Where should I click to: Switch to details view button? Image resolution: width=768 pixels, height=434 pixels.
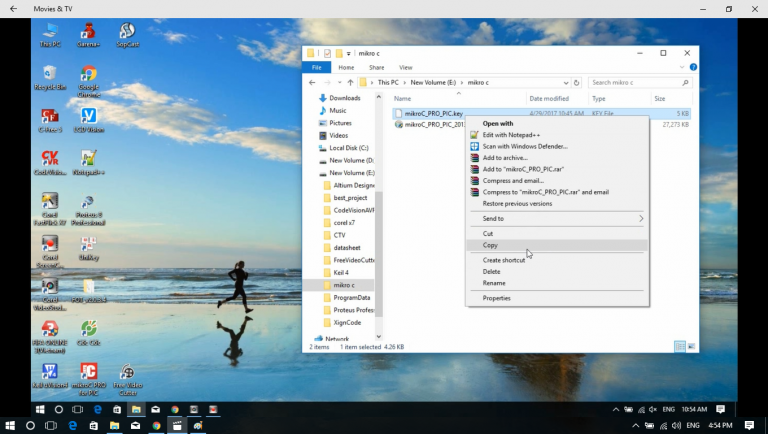pyautogui.click(x=680, y=346)
